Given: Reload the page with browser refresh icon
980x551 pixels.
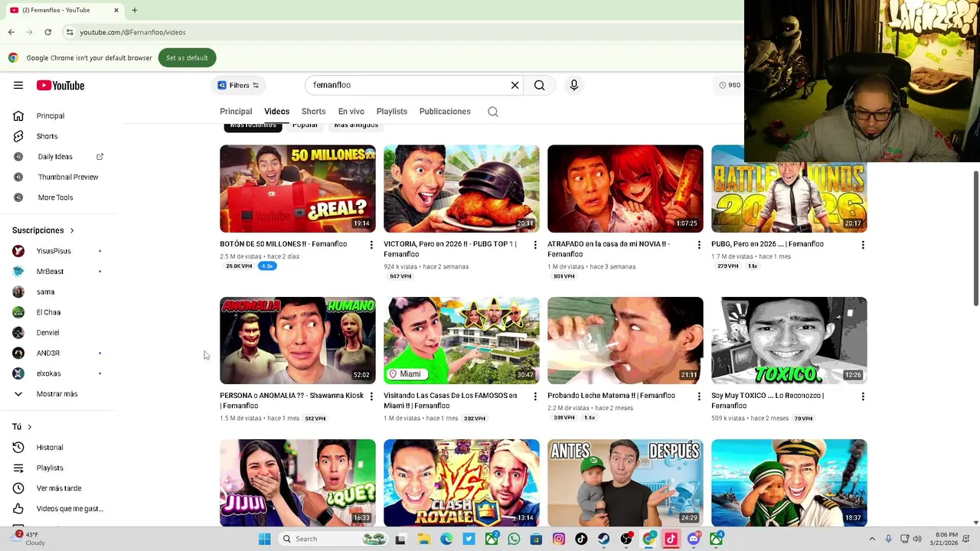Looking at the screenshot, I should point(47,32).
